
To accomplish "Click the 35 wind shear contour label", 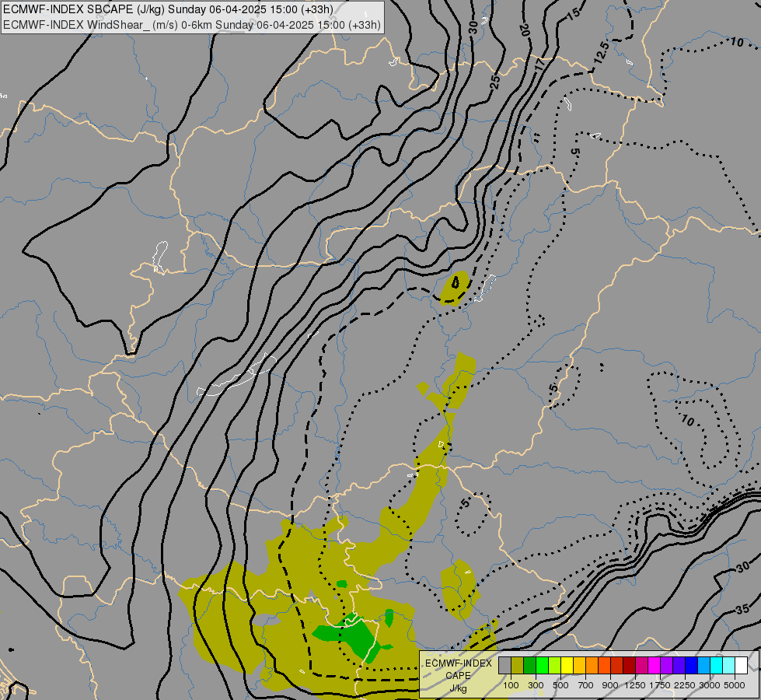I will (742, 609).
